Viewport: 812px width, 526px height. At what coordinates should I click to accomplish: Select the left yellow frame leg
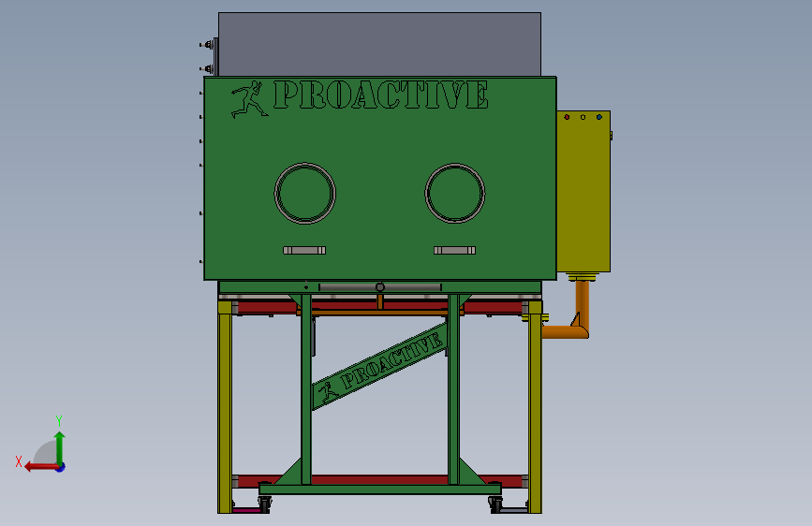click(225, 407)
